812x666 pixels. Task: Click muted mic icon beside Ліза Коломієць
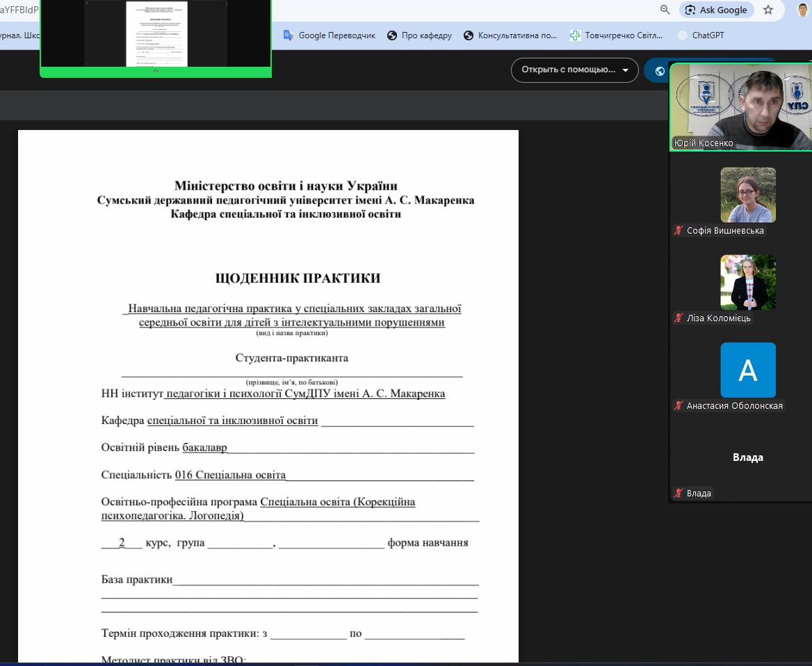679,318
